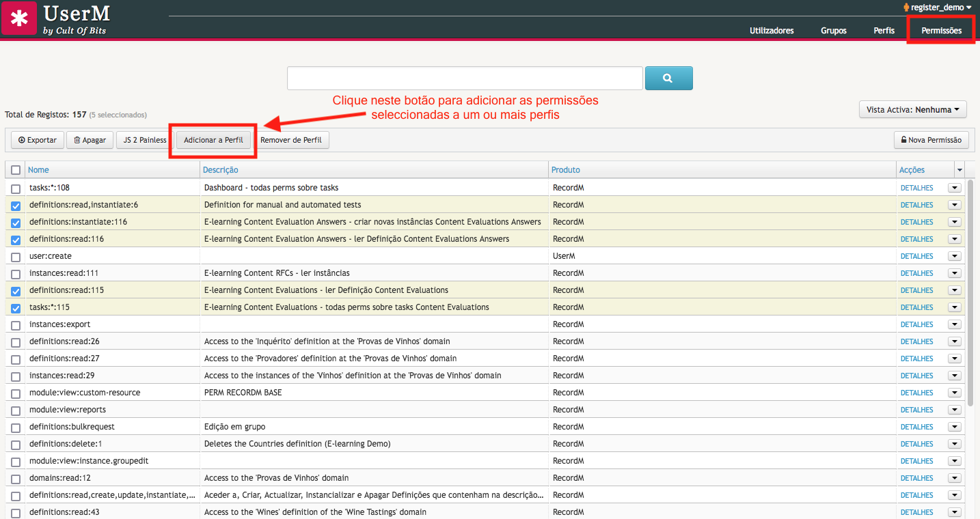The width and height of the screenshot is (980, 519).
Task: Go to the Permissões tab
Action: (941, 31)
